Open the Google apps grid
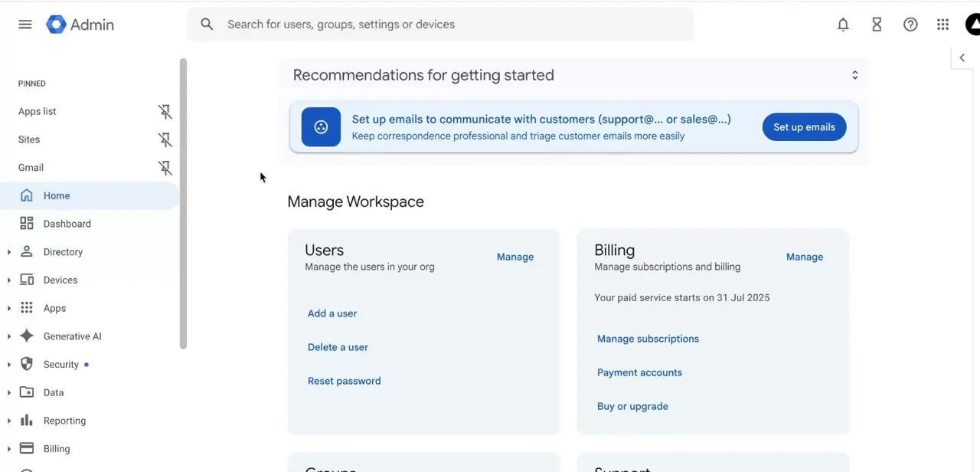Image resolution: width=980 pixels, height=472 pixels. (943, 25)
